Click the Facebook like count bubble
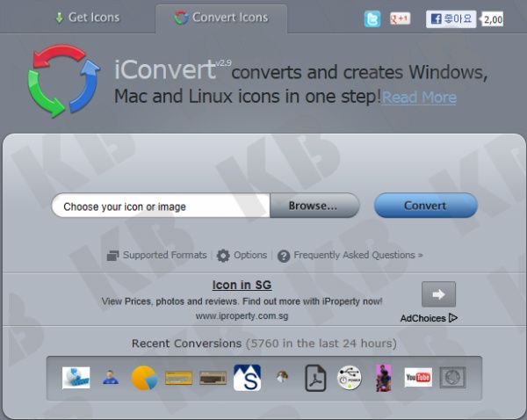Image resolution: width=527 pixels, height=420 pixels. 493,19
